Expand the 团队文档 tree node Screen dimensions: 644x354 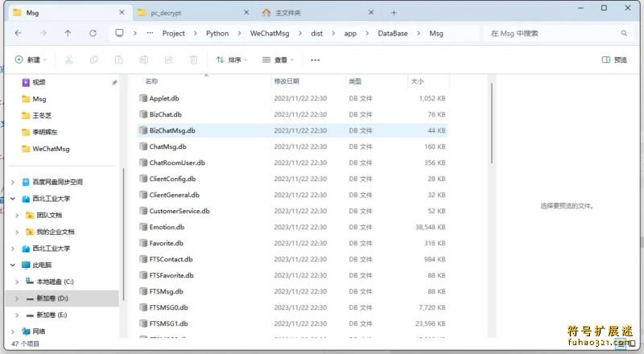tap(17, 215)
